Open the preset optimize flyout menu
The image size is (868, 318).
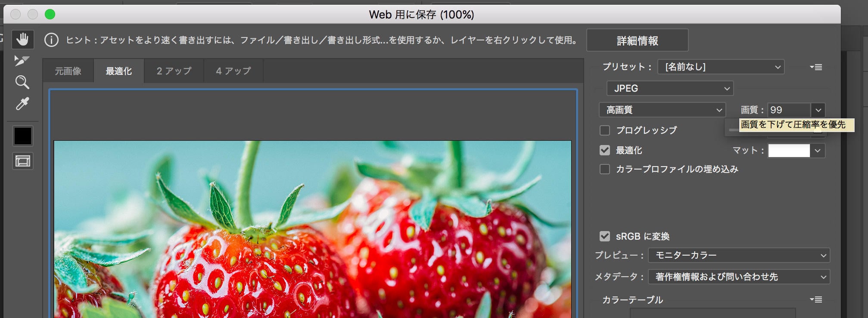click(815, 67)
